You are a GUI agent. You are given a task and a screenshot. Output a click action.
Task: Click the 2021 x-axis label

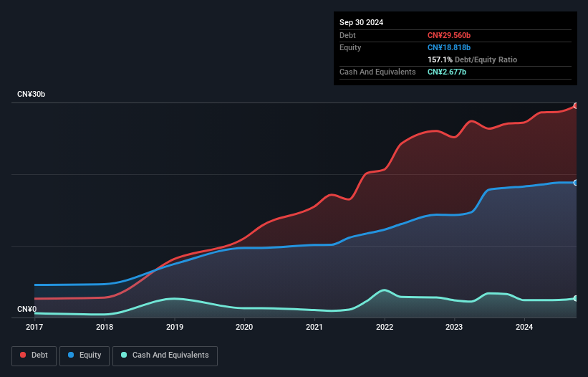pyautogui.click(x=314, y=327)
